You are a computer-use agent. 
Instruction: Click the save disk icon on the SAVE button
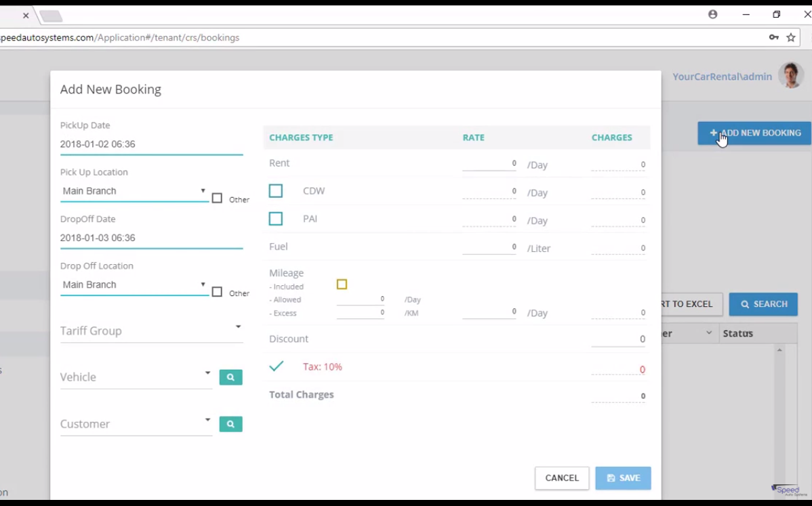pos(611,478)
